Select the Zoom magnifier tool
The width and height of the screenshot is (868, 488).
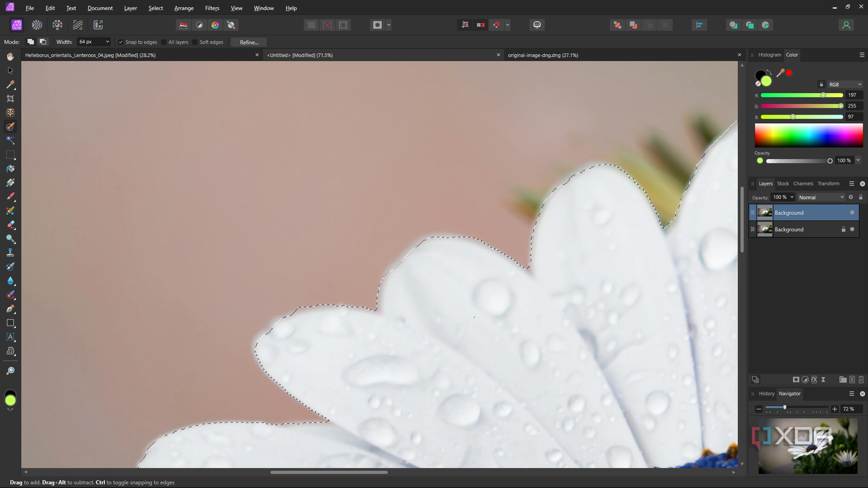pos(10,371)
